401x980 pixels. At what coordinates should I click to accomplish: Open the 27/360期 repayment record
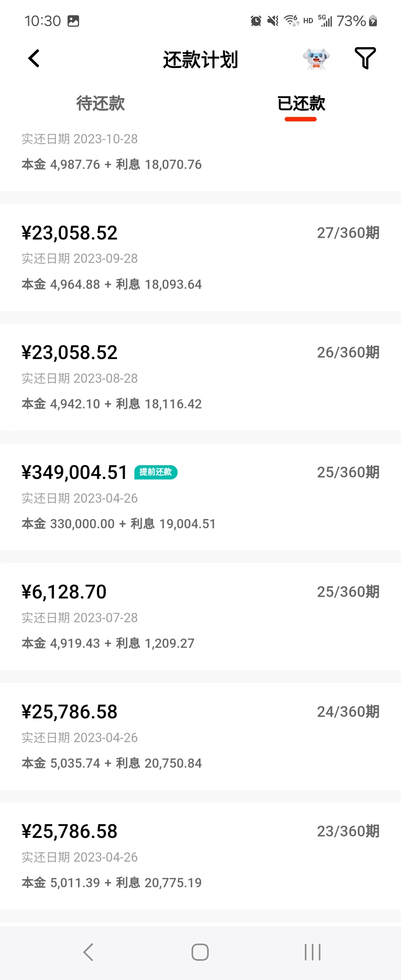200,258
